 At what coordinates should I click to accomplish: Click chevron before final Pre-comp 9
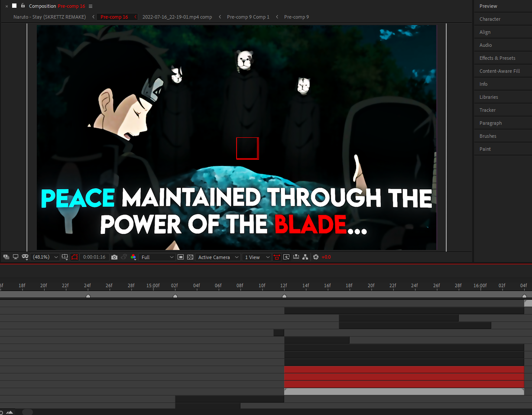277,17
